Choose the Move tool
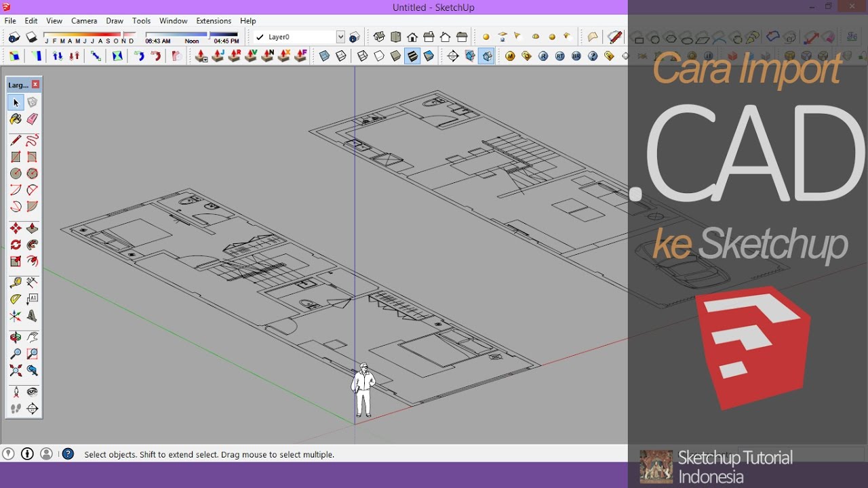This screenshot has width=868, height=488. (x=16, y=228)
